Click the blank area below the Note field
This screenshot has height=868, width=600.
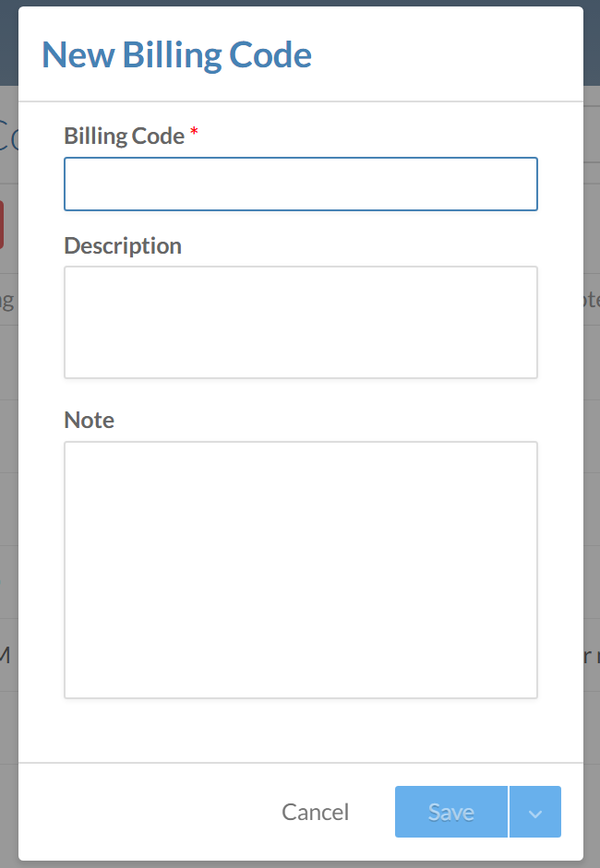(x=300, y=731)
